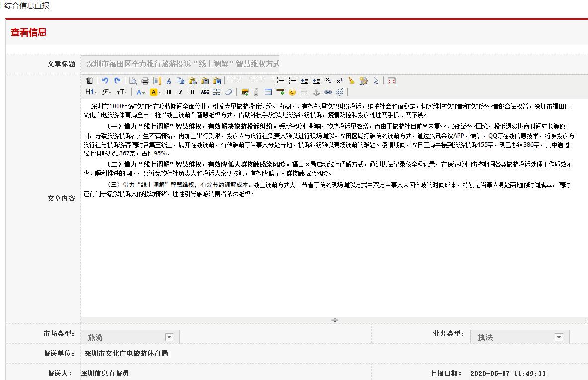Screen dimensions: 588x380
Task: Insert a table into the article
Action: click(x=268, y=93)
